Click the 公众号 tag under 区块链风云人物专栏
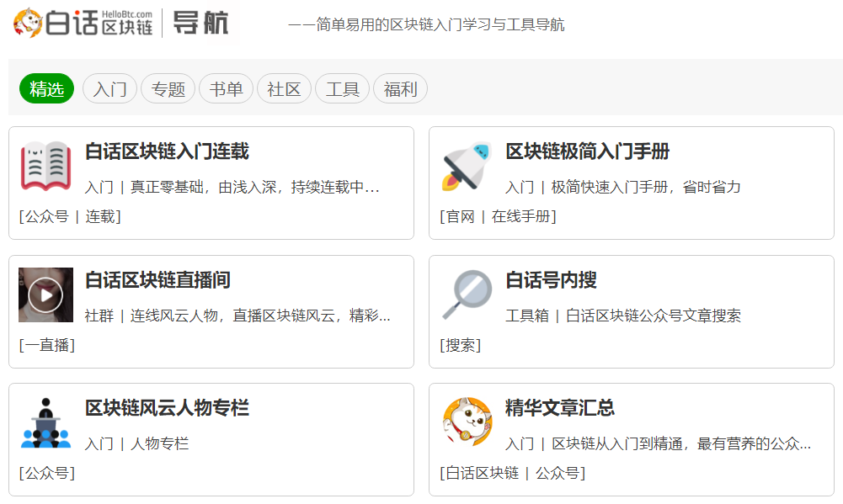Viewport: 843px width, 504px height. [47, 474]
